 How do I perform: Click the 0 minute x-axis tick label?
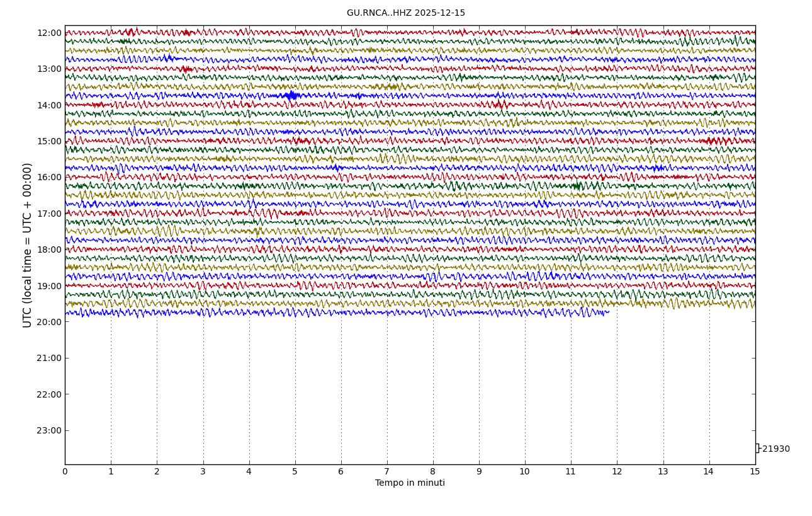click(65, 472)
